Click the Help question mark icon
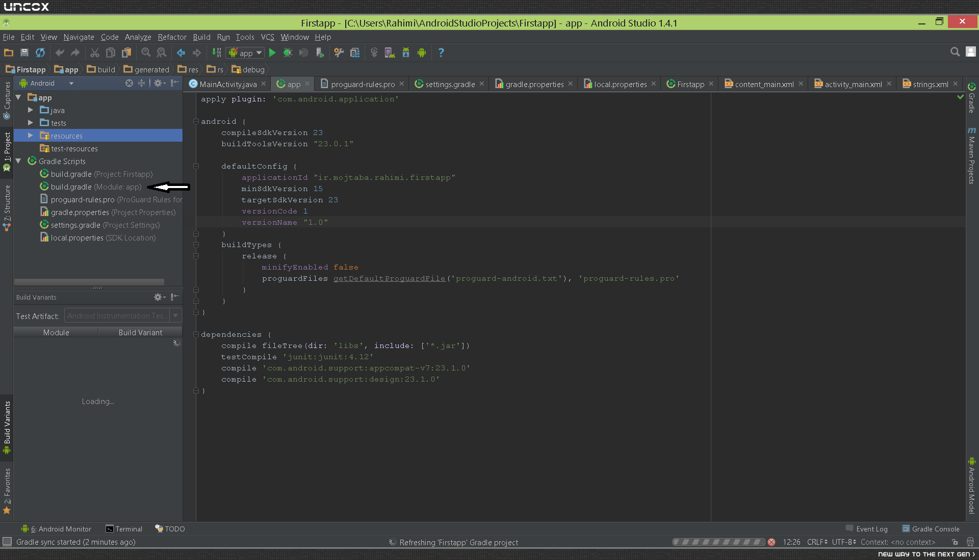979x560 pixels. pos(441,52)
